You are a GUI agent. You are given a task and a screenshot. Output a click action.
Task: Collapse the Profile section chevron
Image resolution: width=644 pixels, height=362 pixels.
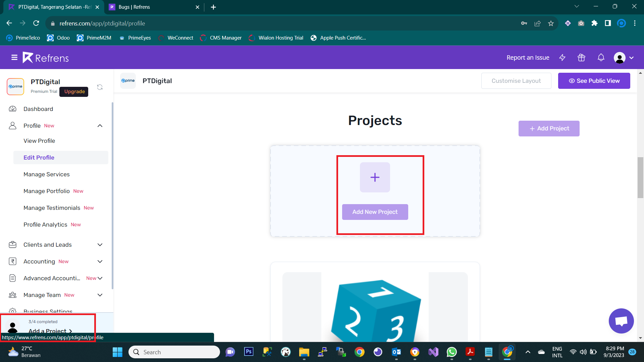[100, 126]
